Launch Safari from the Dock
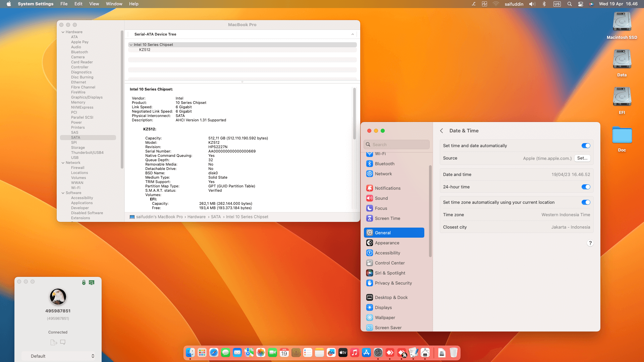 [x=214, y=353]
